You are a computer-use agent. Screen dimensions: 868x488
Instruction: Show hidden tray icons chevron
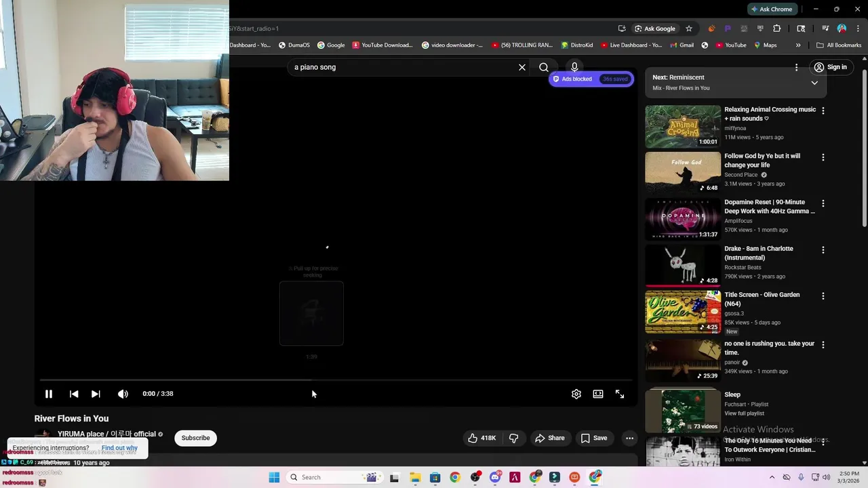click(772, 477)
